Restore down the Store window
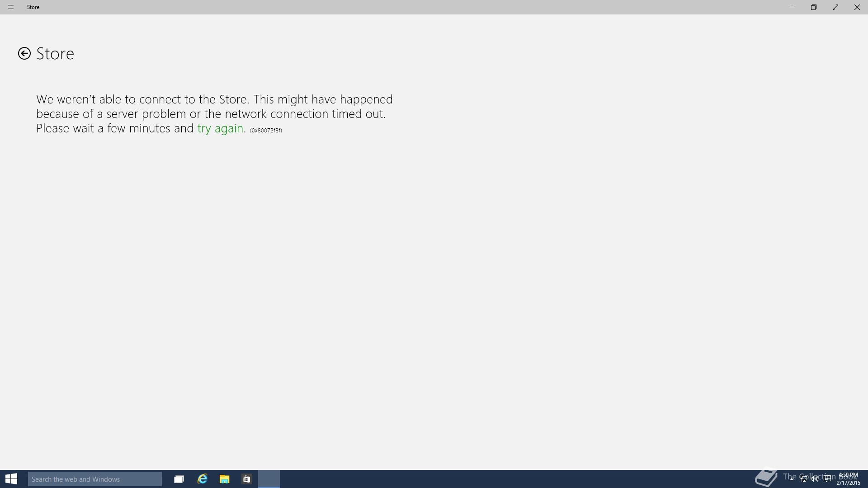 814,7
